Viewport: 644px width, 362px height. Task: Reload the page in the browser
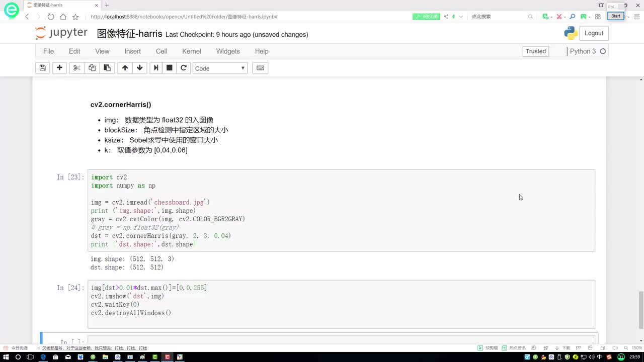[51, 17]
